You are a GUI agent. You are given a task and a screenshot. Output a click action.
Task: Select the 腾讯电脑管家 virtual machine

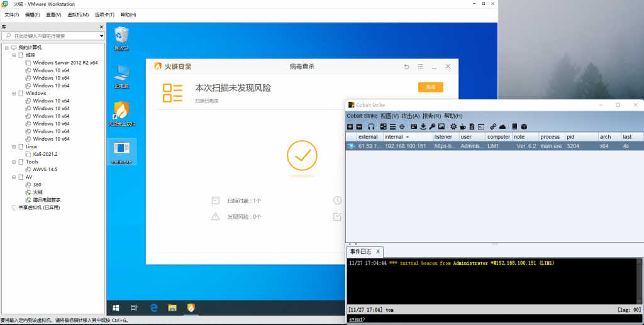[x=47, y=200]
